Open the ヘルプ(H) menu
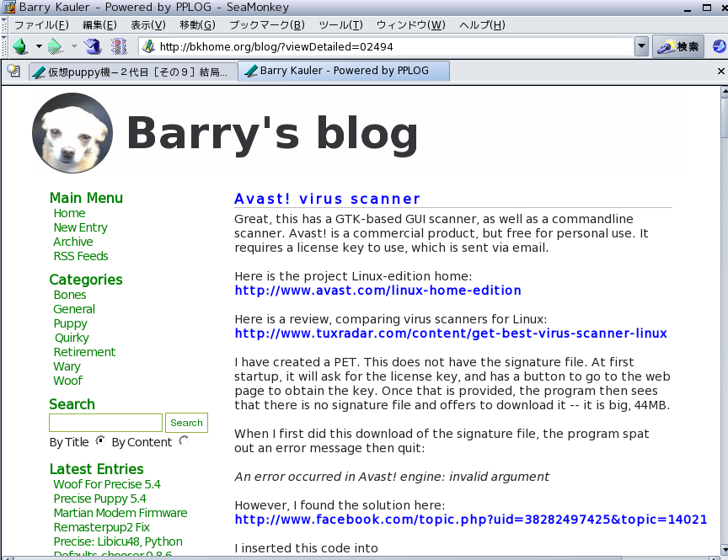The width and height of the screenshot is (728, 560). tap(481, 25)
